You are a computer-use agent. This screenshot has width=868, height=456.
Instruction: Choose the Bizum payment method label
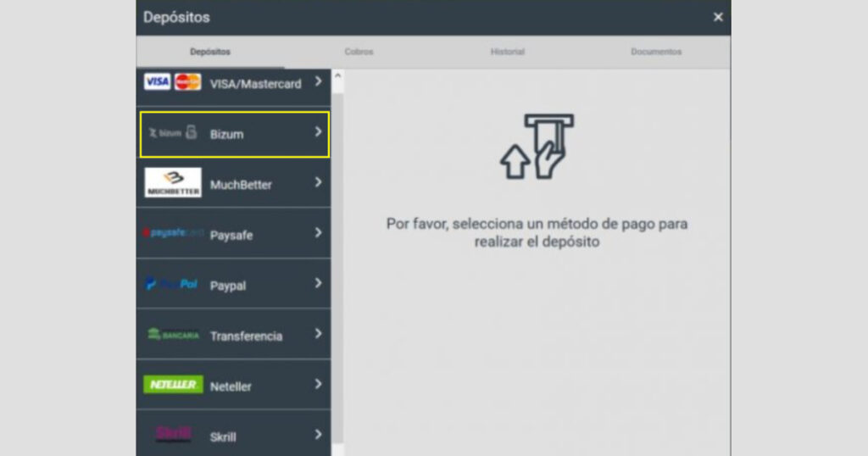226,135
